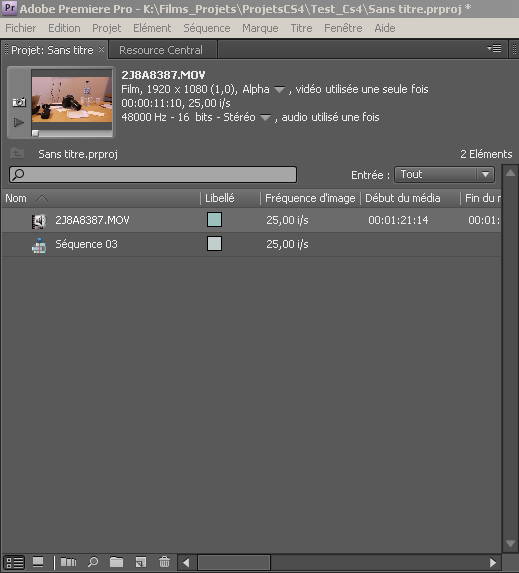The height and width of the screenshot is (573, 519).
Task: Sort by the Libellé column header
Action: point(220,198)
